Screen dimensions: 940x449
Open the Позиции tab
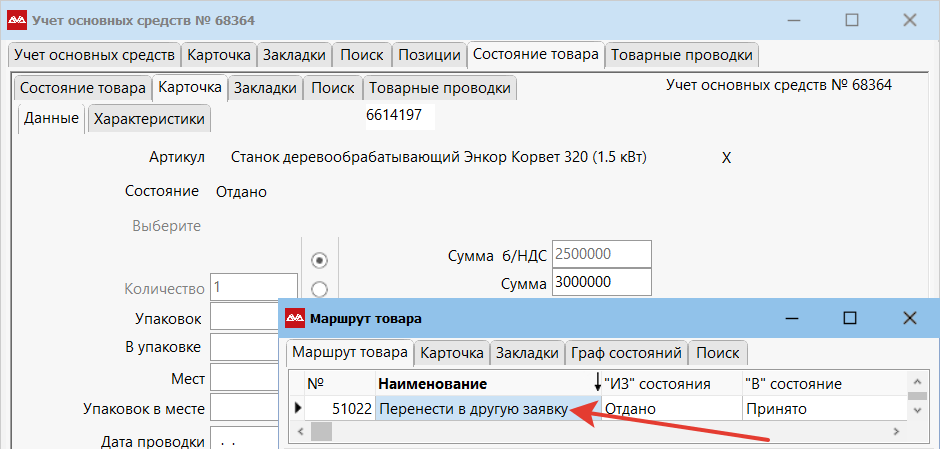click(429, 54)
